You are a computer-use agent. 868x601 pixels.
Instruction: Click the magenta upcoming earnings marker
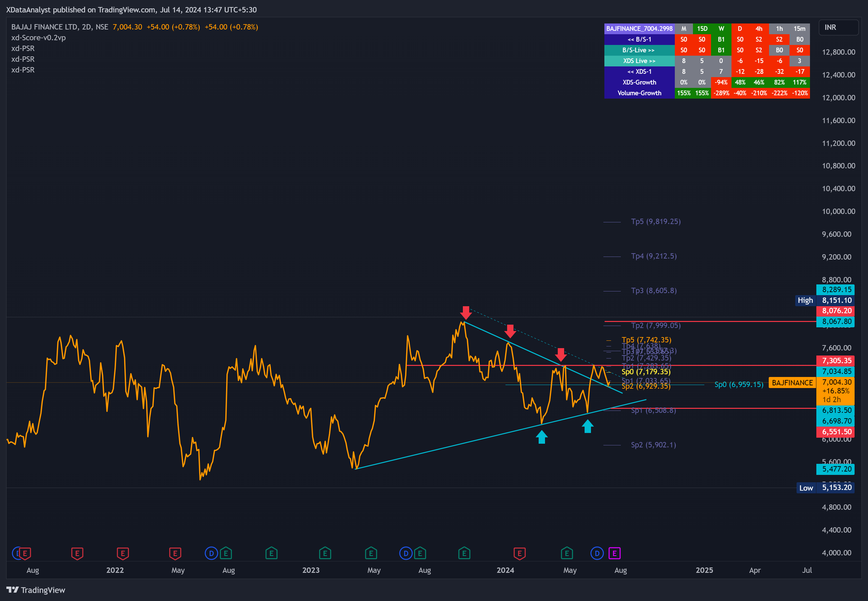tap(614, 553)
